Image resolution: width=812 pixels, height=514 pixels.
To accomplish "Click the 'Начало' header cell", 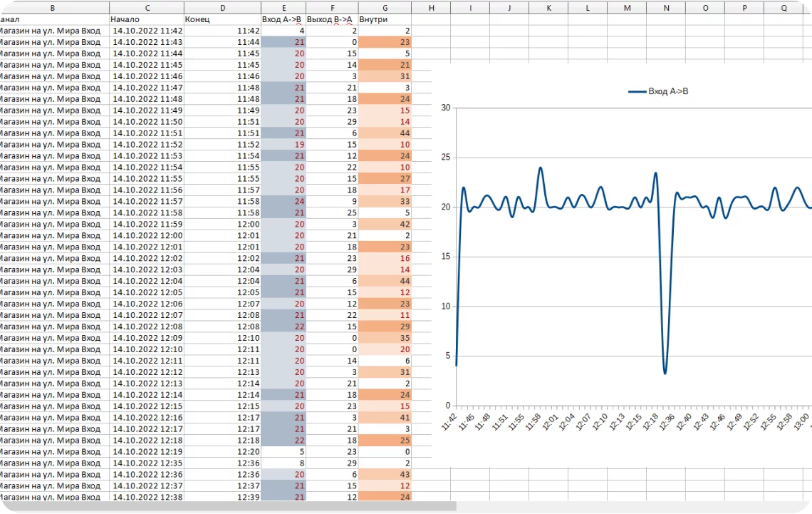I will click(147, 19).
